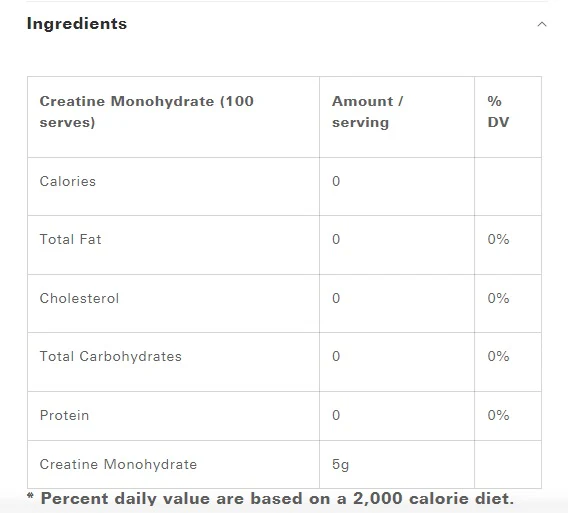The width and height of the screenshot is (568, 513).
Task: Select the Creatine Monohydrate (100 serves) header cell
Action: (174, 117)
